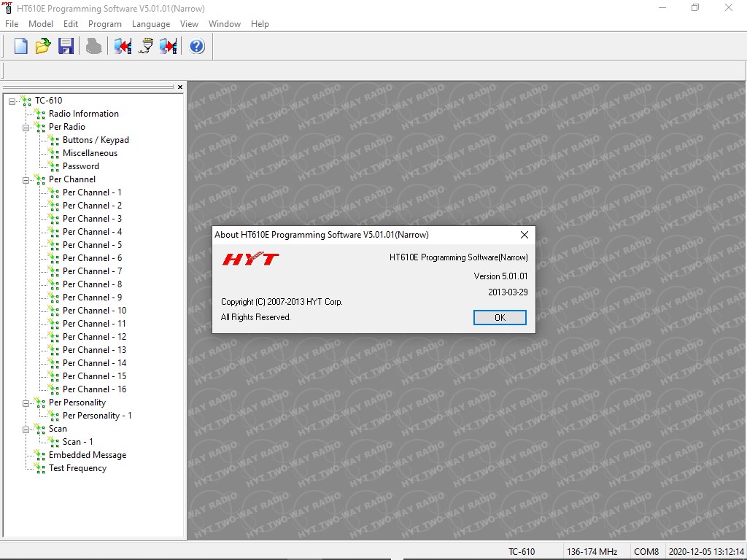Viewport: 747px width, 560px height.
Task: Click TC-610 model in status bar
Action: coord(522,551)
